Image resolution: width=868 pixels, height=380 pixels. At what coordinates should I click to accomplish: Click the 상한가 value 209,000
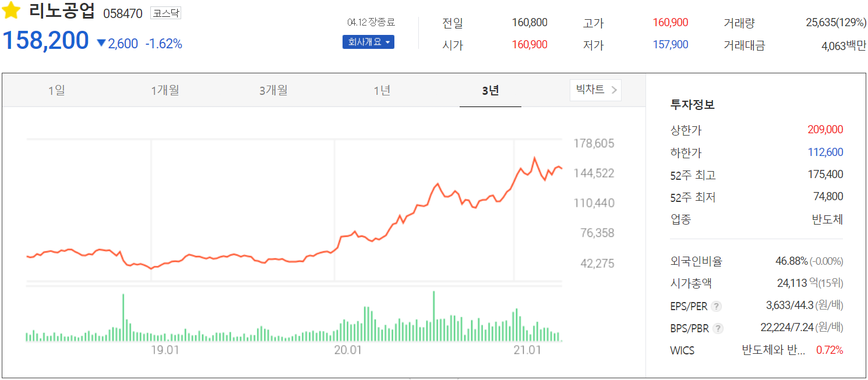pos(825,130)
